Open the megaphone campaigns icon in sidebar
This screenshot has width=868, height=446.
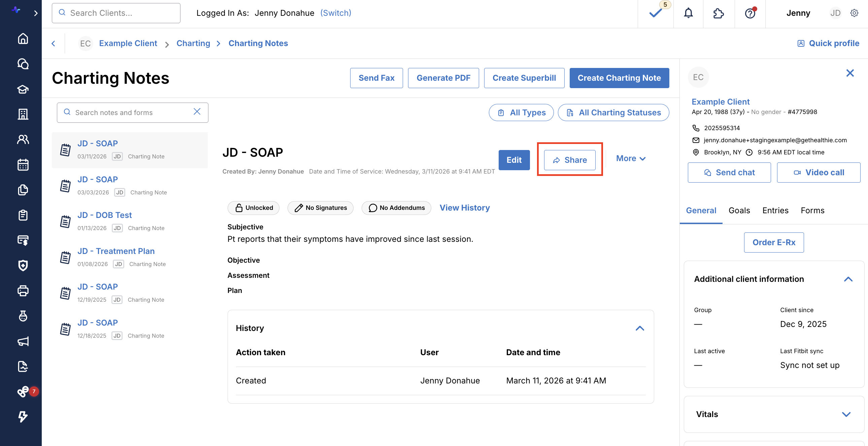(x=23, y=341)
